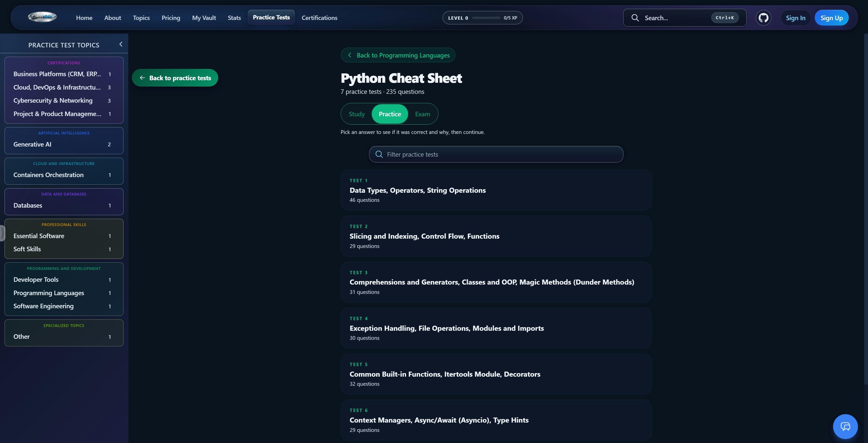Click the Artificial Intelligence category label
This screenshot has width=868, height=443.
pyautogui.click(x=64, y=133)
